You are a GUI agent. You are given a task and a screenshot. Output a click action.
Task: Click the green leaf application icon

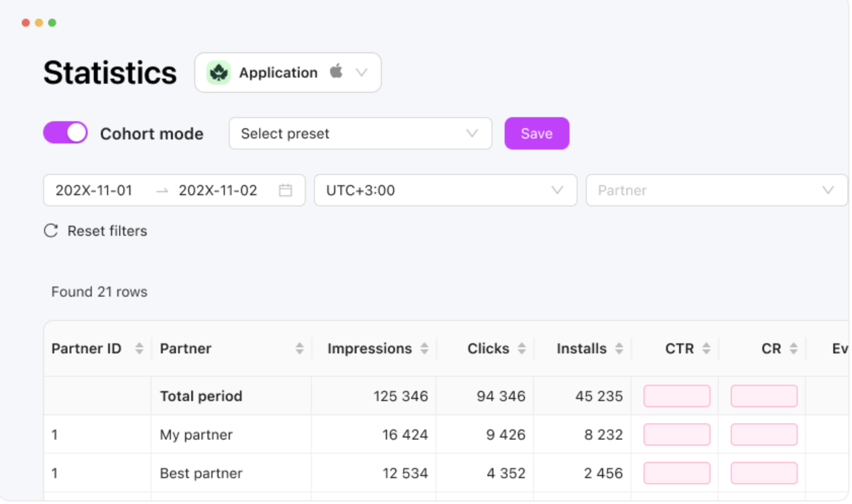pos(218,73)
